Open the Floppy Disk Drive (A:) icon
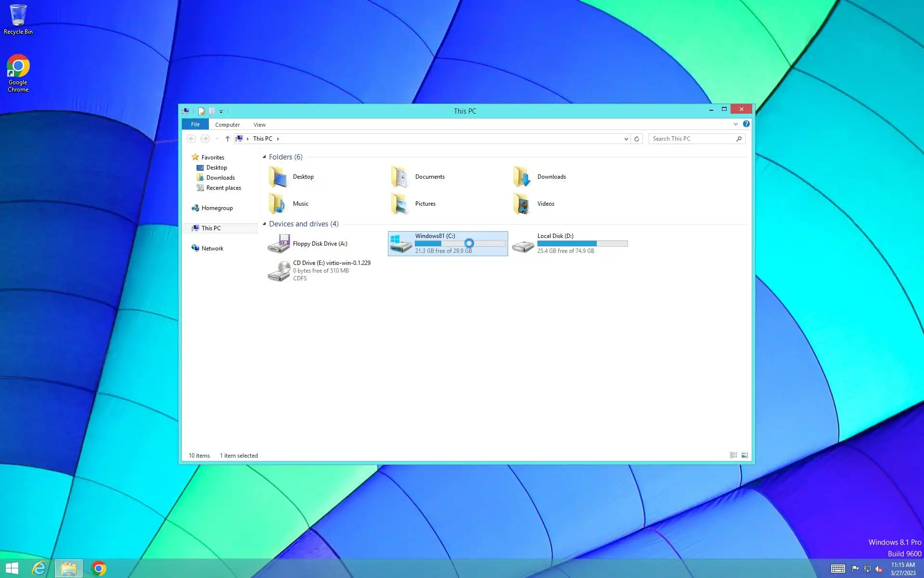The width and height of the screenshot is (924, 578). (279, 244)
